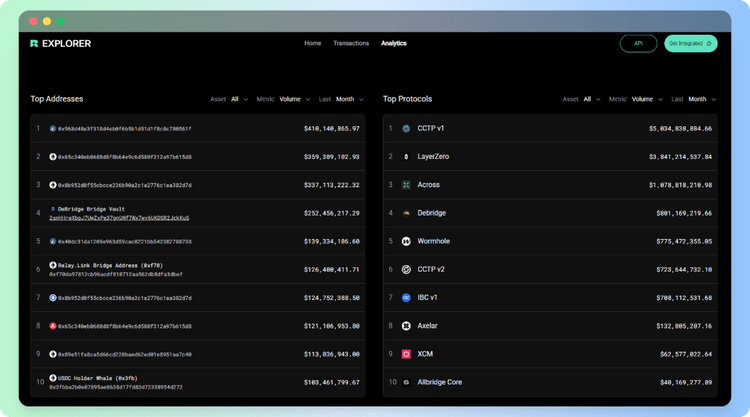Viewport: 750px width, 417px height.
Task: Click the Explorer logo icon
Action: pos(34,44)
